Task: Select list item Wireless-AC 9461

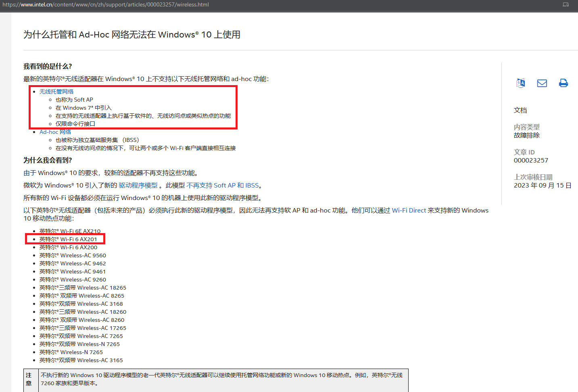Action: click(73, 271)
